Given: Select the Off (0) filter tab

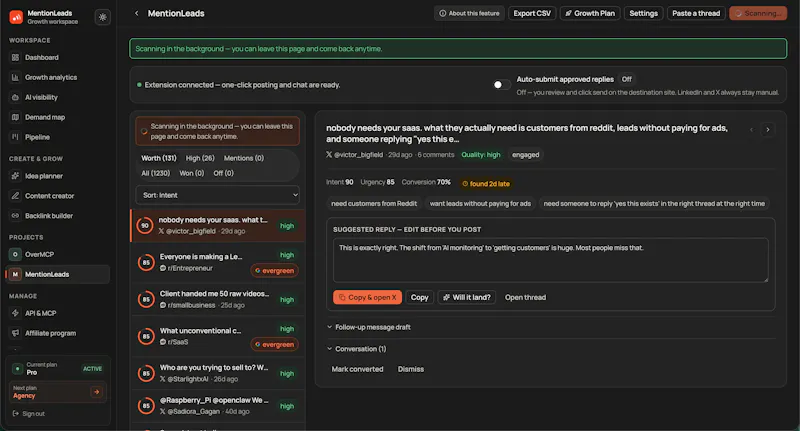Looking at the screenshot, I should [223, 173].
